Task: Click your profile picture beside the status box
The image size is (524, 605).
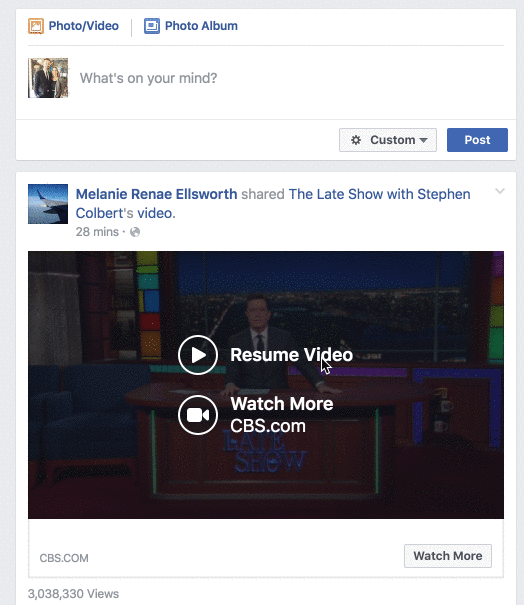Action: (48, 78)
